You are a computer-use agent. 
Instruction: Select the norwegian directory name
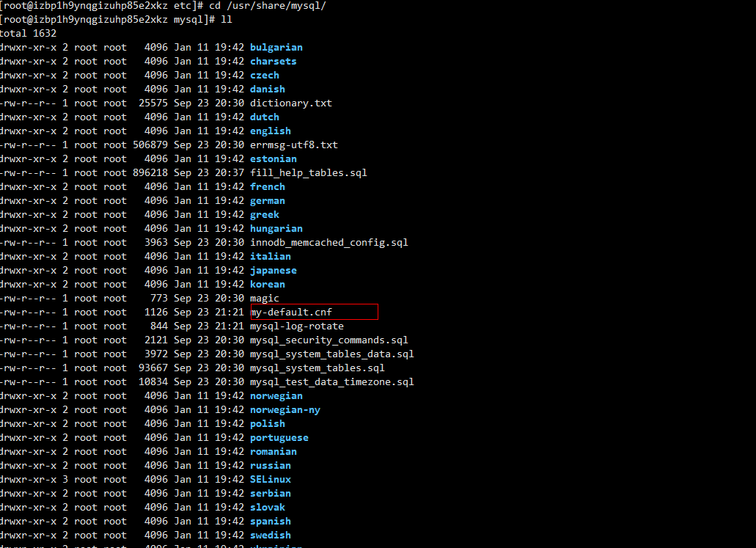(276, 396)
